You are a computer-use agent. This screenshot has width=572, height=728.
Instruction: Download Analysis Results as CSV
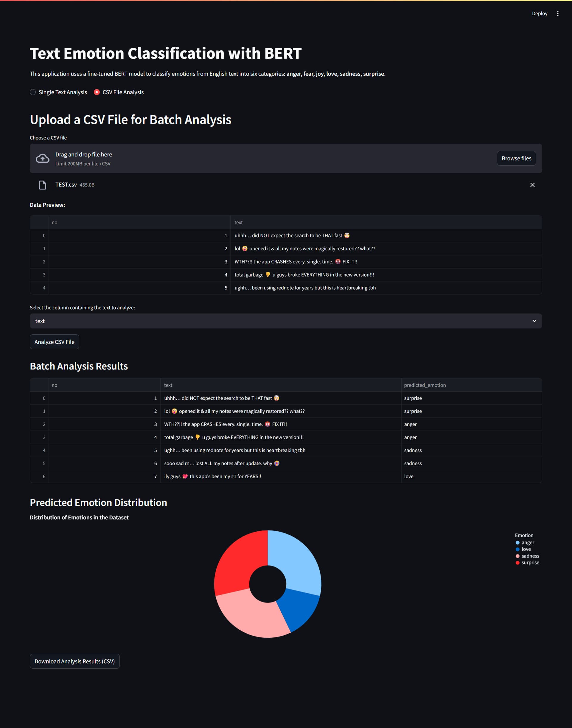click(75, 661)
